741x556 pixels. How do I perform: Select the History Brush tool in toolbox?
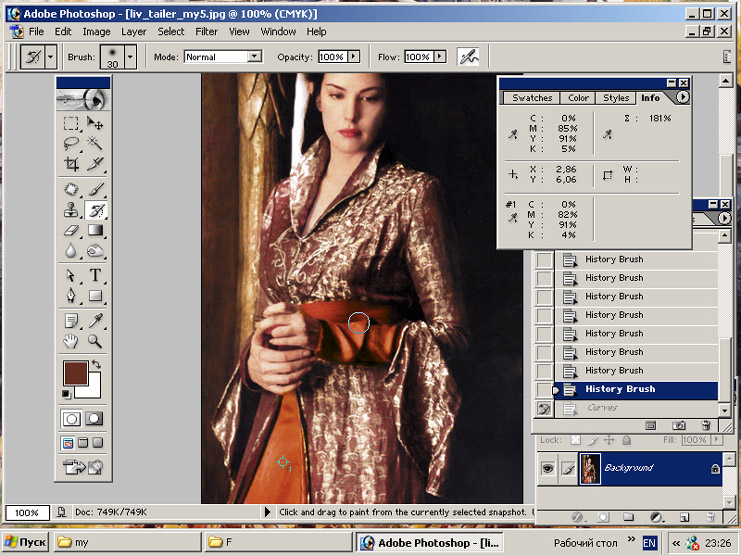click(96, 210)
